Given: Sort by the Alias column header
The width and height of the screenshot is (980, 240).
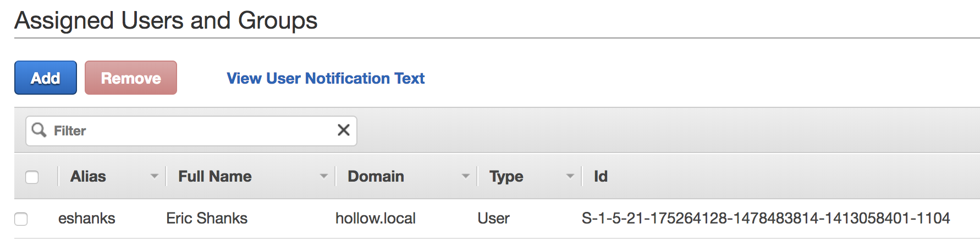Looking at the screenshot, I should 88,176.
